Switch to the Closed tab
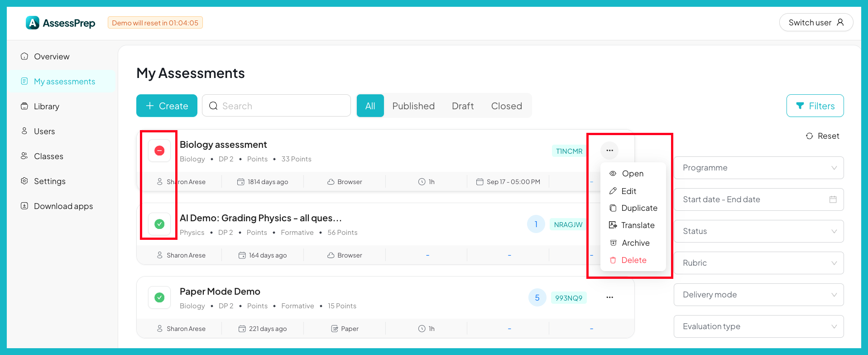868x355 pixels. point(507,106)
